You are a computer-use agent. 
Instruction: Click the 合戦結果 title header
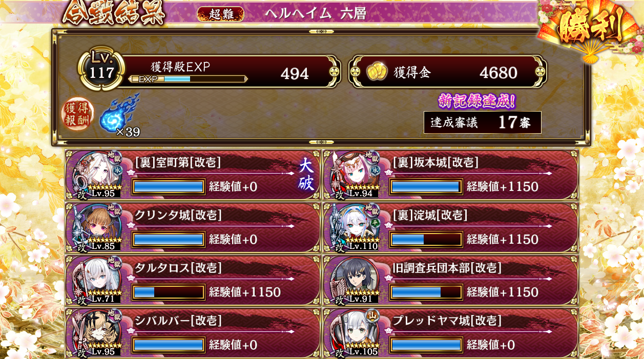[x=114, y=13]
